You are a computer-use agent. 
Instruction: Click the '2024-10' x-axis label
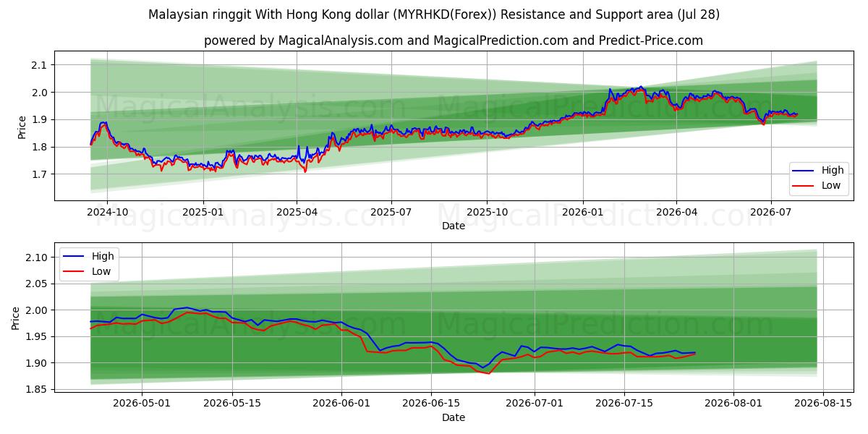[x=108, y=213]
